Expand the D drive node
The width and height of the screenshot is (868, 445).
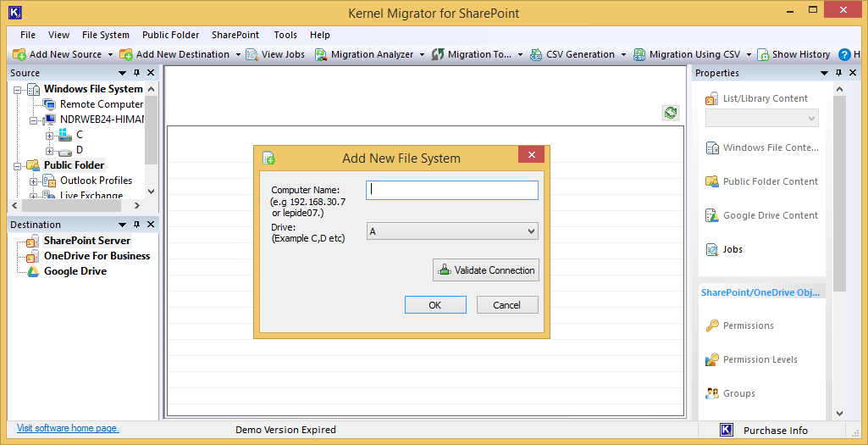(49, 151)
